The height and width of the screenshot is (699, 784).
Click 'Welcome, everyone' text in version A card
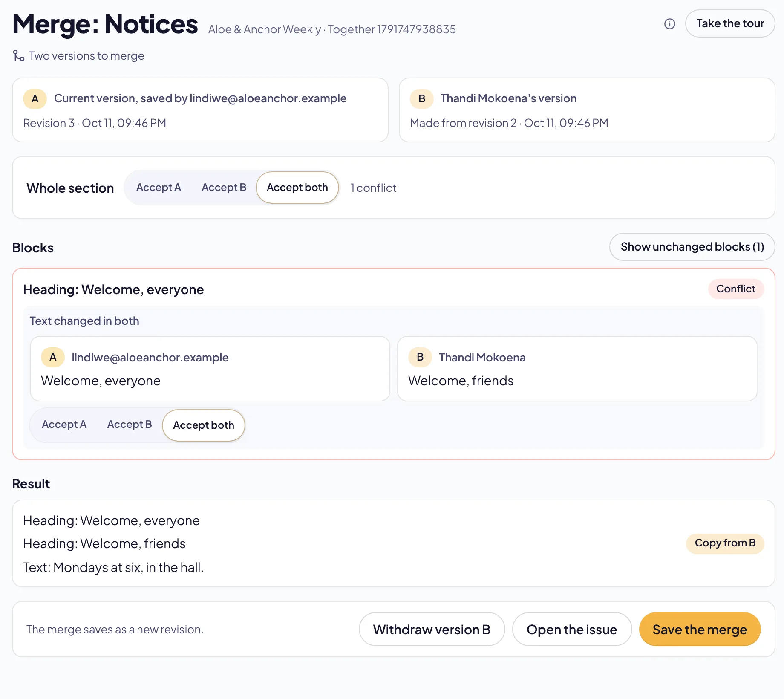tap(101, 381)
